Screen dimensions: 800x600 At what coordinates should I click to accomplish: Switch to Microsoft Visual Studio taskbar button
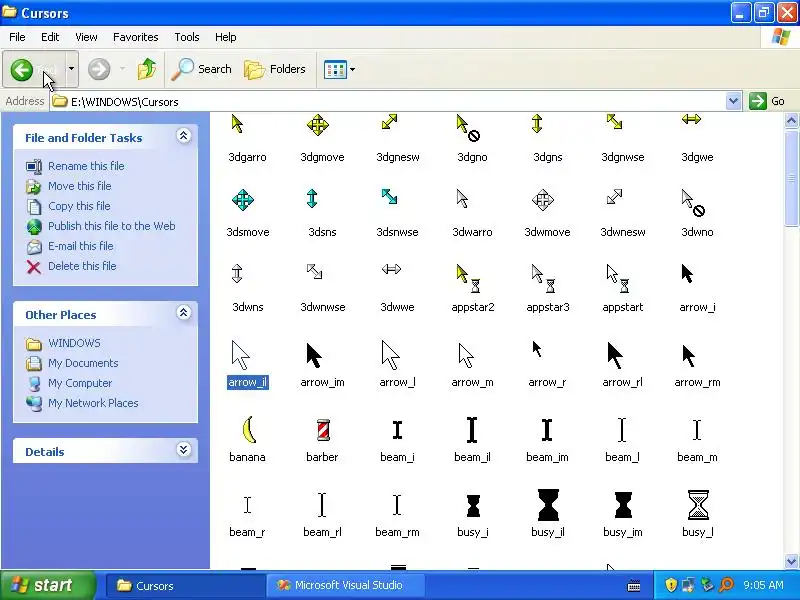pyautogui.click(x=345, y=585)
